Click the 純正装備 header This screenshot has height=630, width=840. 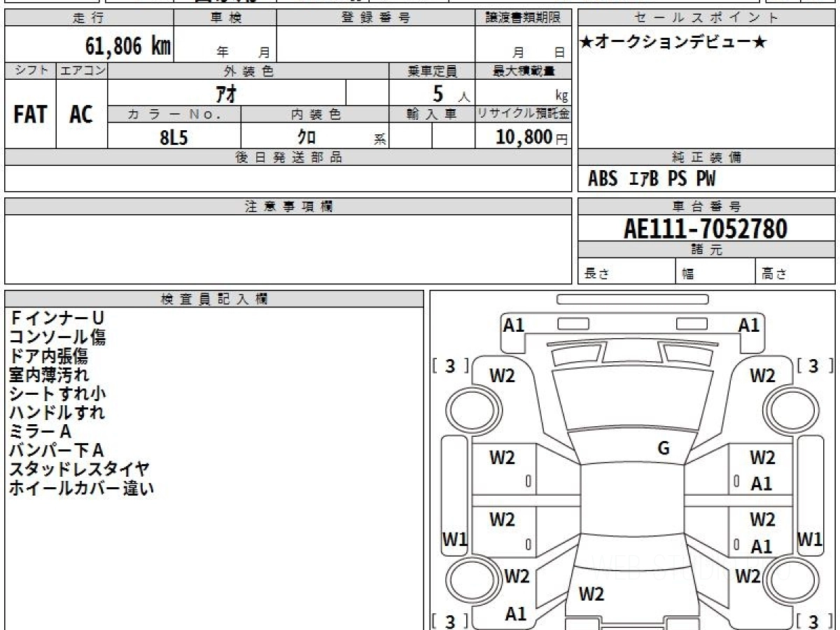point(706,157)
